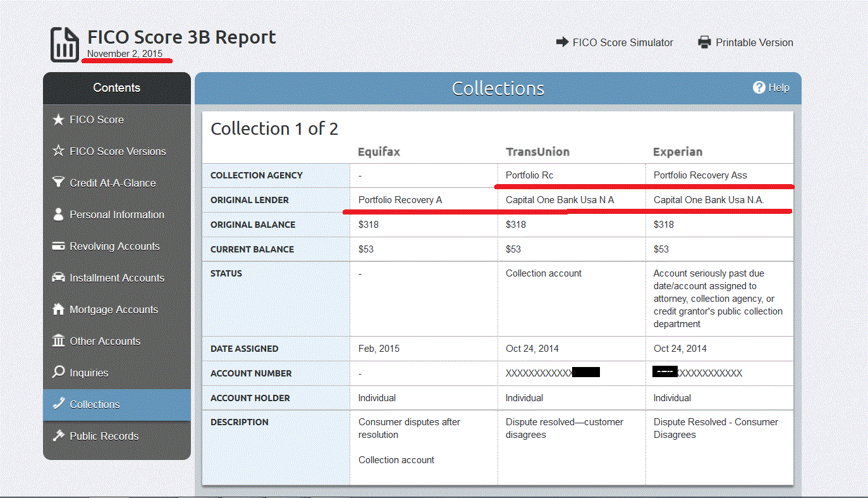This screenshot has height=498, width=868.
Task: Click the magnifier icon for Inquiries
Action: 58,373
